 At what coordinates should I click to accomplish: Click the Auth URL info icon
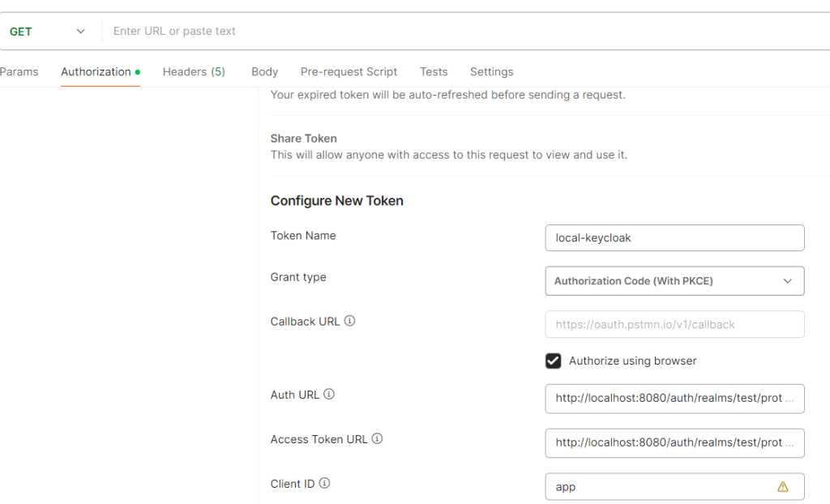(329, 395)
